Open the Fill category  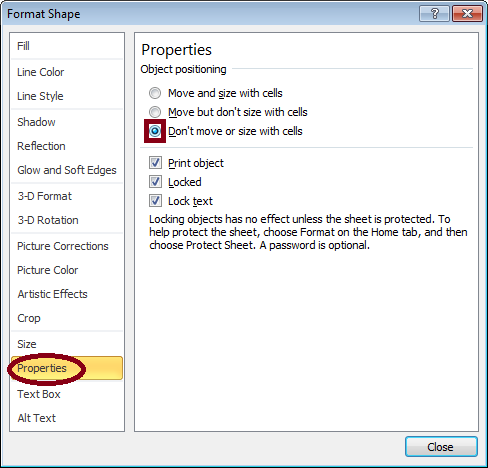(x=67, y=46)
